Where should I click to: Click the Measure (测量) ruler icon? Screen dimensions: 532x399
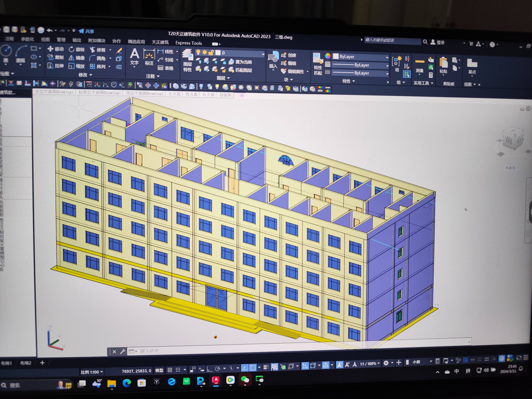[420, 62]
